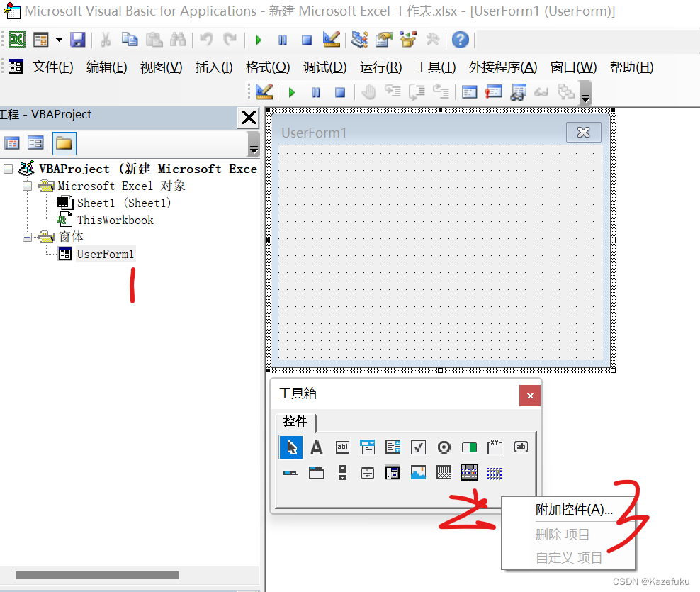Open the 工具(T) menu
Image resolution: width=700 pixels, height=592 pixels.
pos(435,67)
